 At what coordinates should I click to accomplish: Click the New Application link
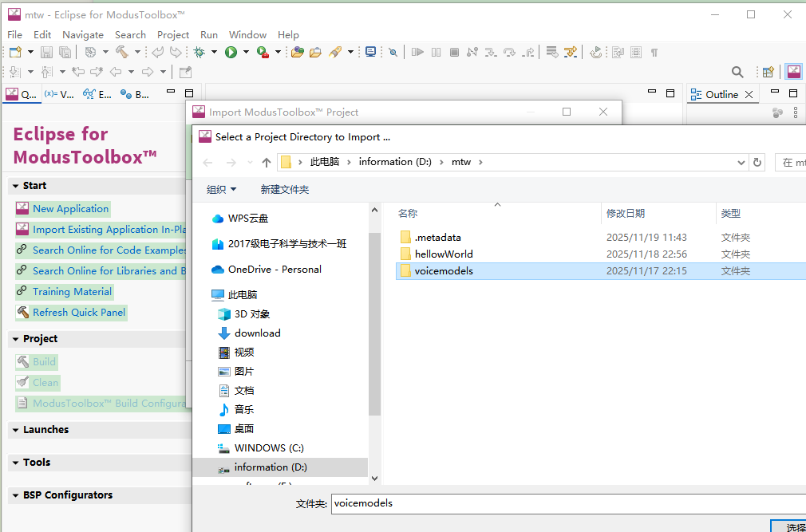[x=70, y=209]
